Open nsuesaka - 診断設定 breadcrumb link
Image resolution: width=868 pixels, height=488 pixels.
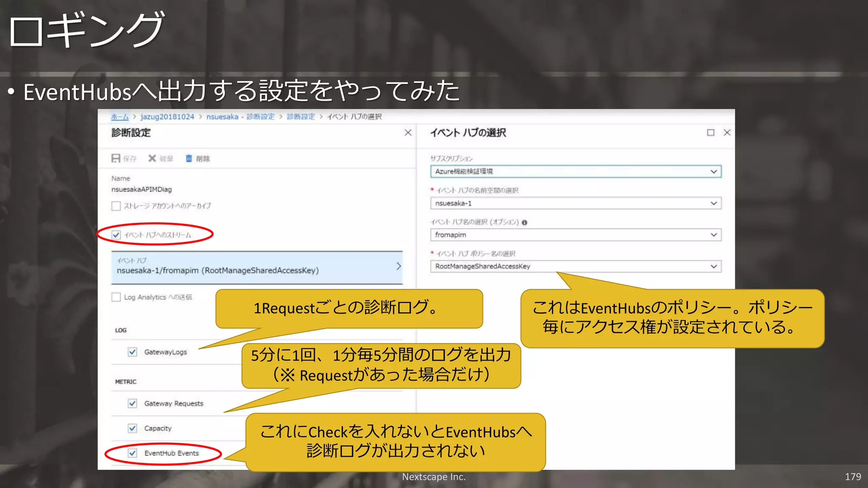click(240, 116)
